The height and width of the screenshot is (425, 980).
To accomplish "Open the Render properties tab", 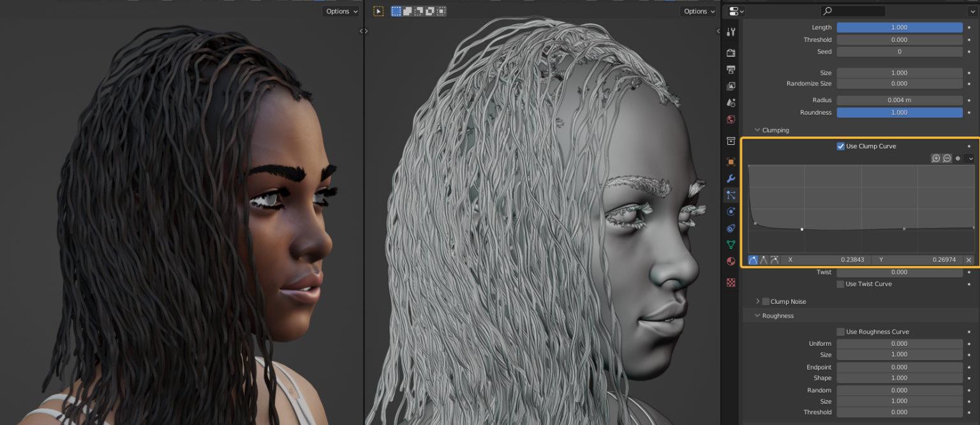I will 731,53.
